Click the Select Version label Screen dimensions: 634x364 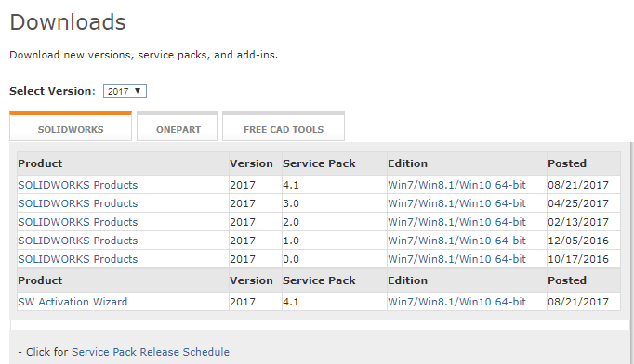tap(53, 91)
